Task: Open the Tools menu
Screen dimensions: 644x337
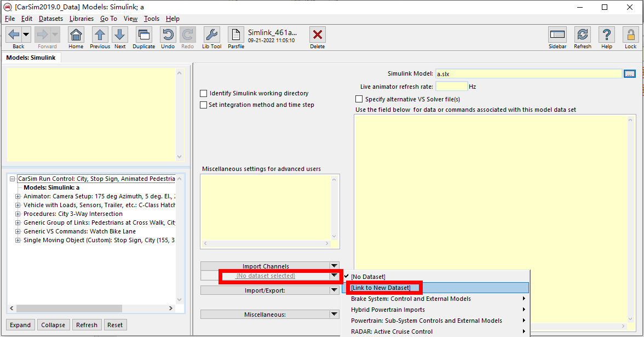Action: [152, 19]
